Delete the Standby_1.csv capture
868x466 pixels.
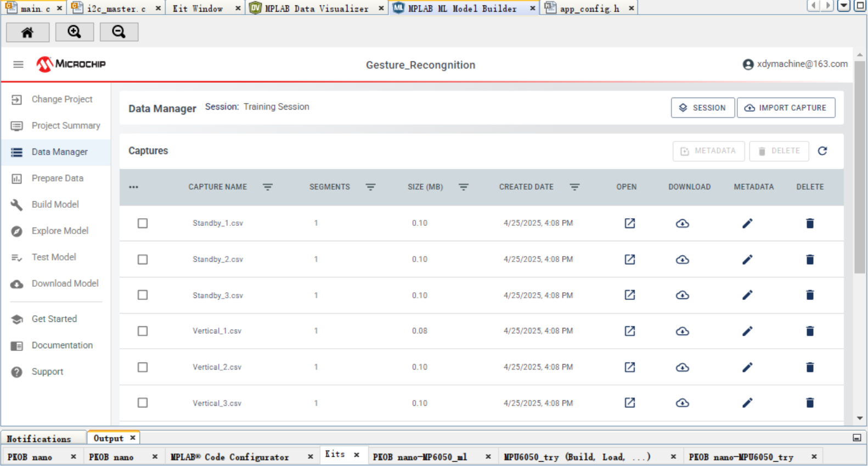tap(810, 223)
